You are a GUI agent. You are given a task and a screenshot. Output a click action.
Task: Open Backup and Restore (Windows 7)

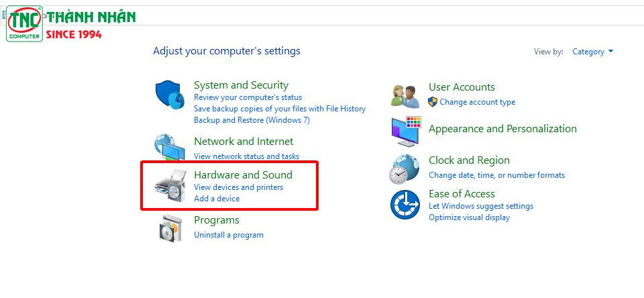pyautogui.click(x=252, y=120)
